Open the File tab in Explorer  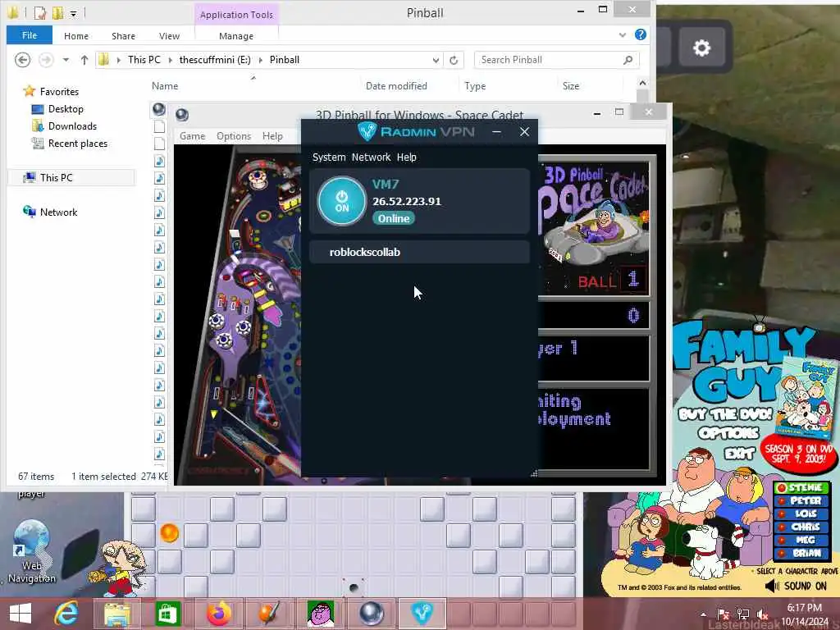[30, 35]
